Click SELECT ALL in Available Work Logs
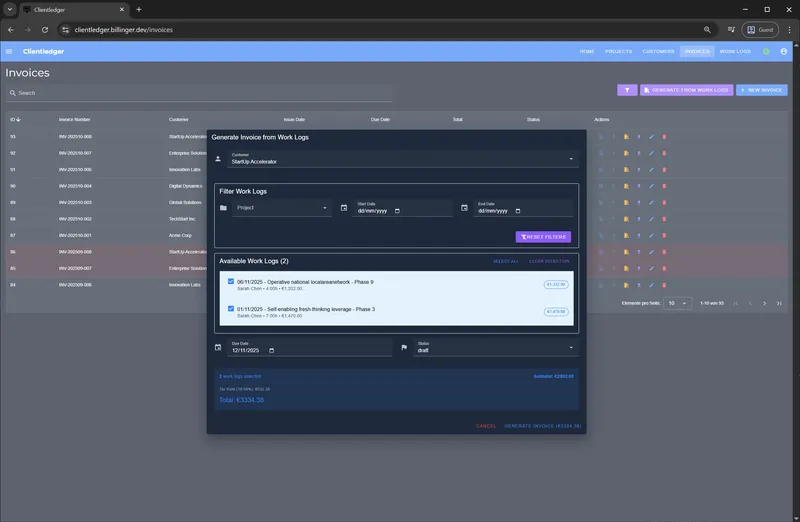800x522 pixels. 506,261
